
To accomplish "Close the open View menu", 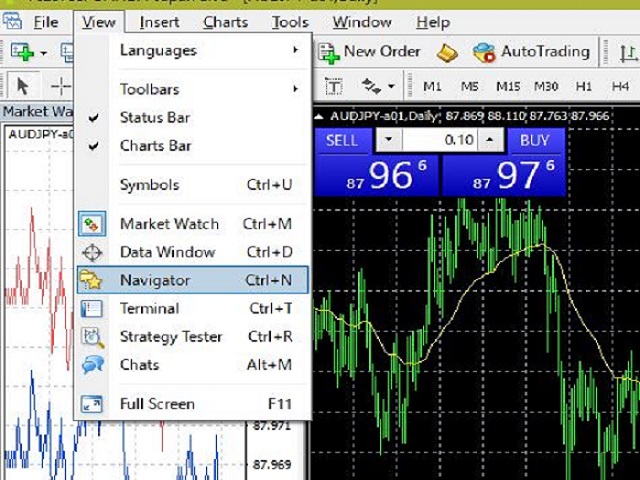I will pos(98,22).
